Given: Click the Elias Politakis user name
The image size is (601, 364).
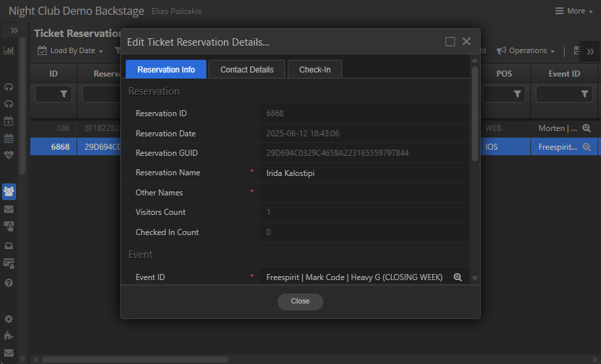Looking at the screenshot, I should pyautogui.click(x=176, y=11).
